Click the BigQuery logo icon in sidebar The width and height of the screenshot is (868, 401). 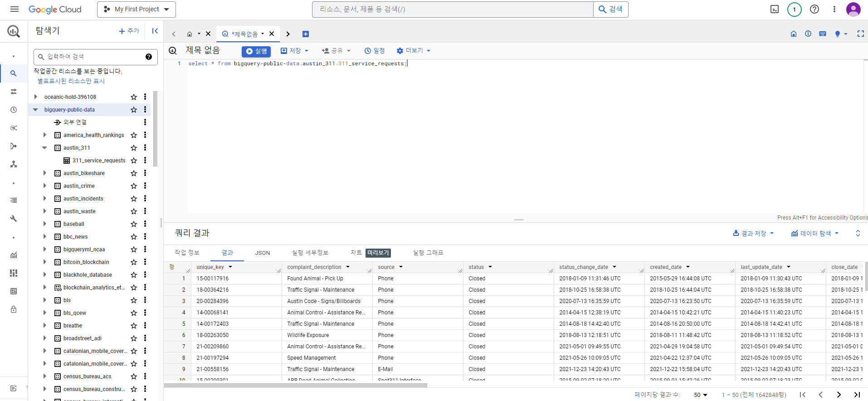[x=14, y=31]
